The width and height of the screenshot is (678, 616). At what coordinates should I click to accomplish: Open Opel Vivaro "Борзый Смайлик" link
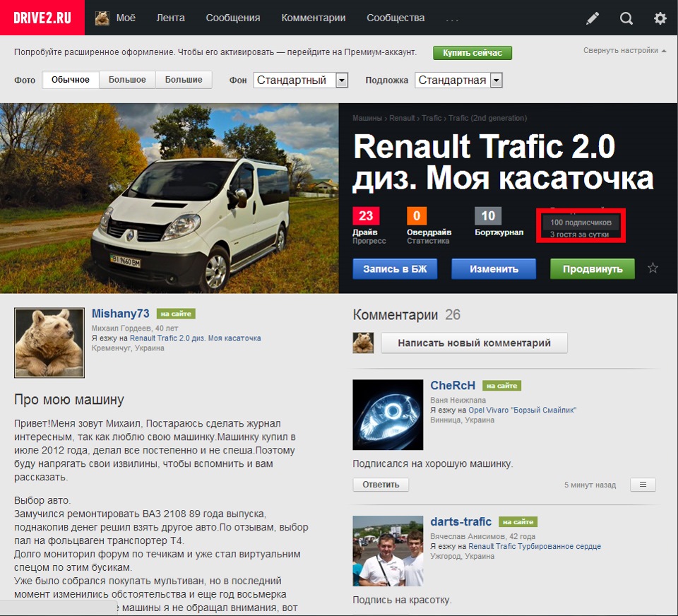[x=522, y=410]
